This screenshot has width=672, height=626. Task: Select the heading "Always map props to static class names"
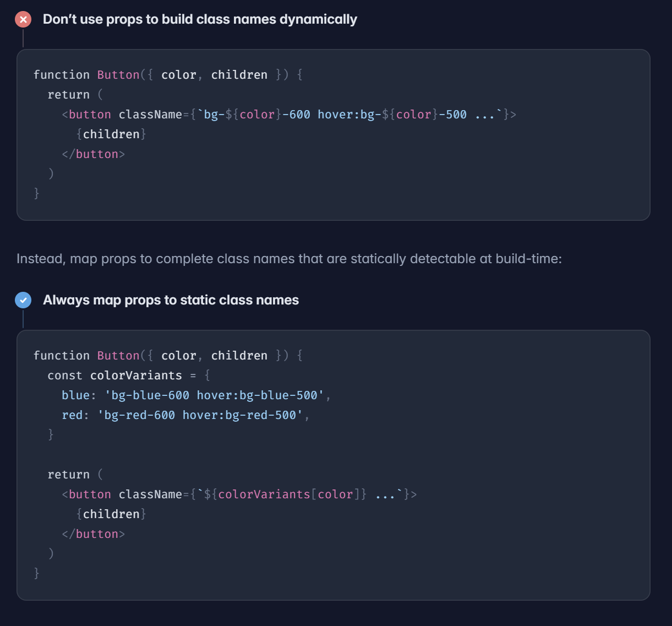click(x=171, y=300)
